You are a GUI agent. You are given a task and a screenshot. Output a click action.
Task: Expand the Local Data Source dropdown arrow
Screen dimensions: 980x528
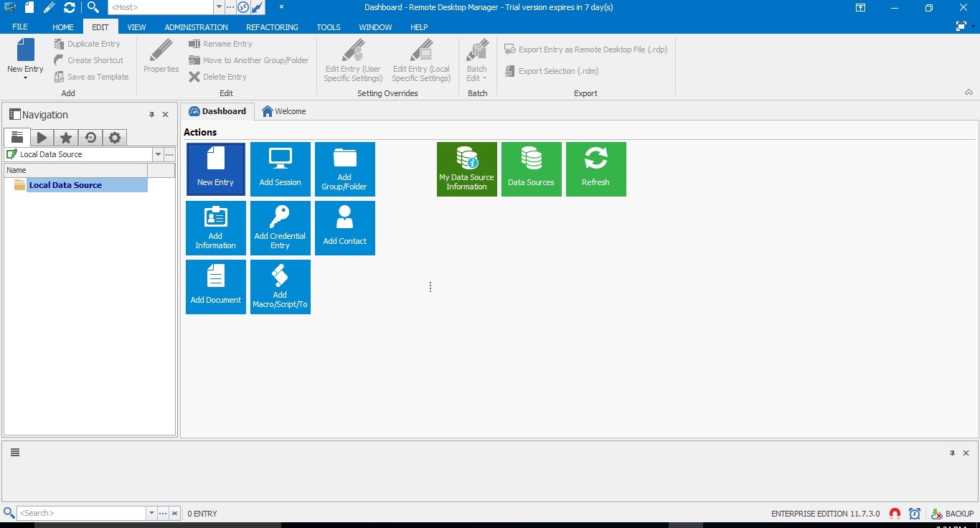(x=158, y=154)
